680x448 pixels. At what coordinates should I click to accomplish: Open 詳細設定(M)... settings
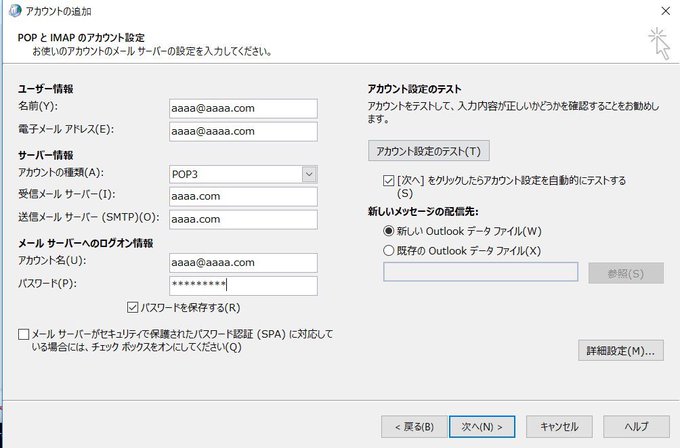point(621,350)
